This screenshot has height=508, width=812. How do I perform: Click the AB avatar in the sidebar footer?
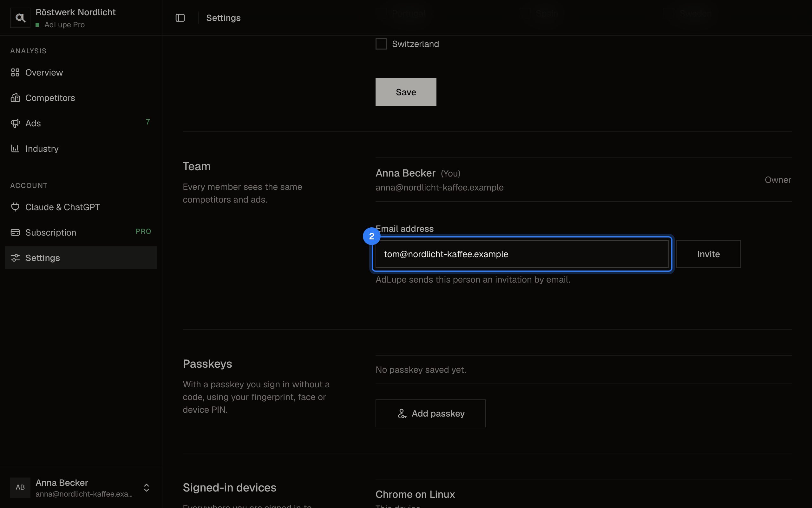pyautogui.click(x=20, y=487)
